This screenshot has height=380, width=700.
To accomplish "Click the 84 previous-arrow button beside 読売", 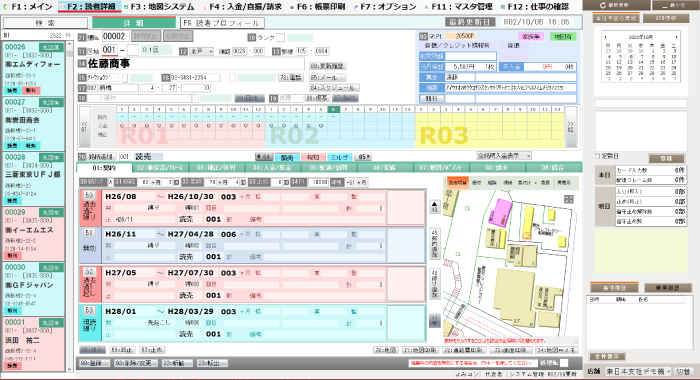I will tap(264, 157).
